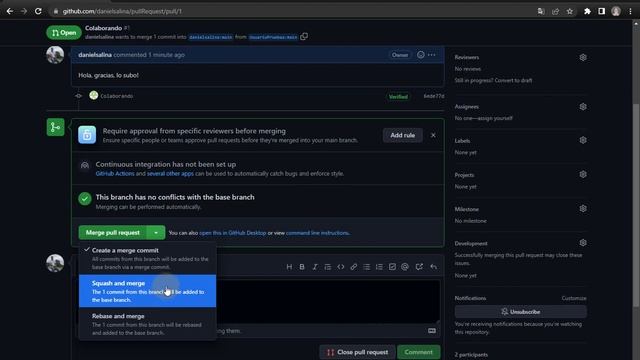Screen dimensions: 640x360
Task: Click Customize notifications link
Action: pos(574,298)
